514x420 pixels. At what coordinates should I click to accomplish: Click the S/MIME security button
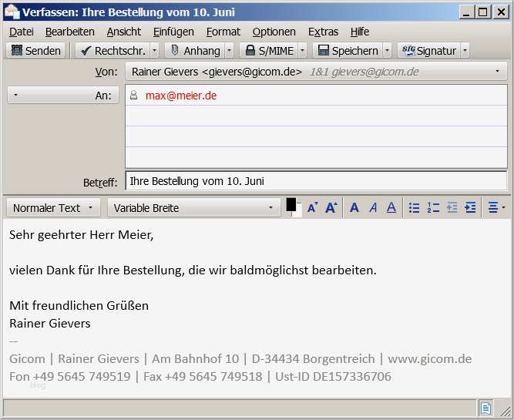point(269,51)
